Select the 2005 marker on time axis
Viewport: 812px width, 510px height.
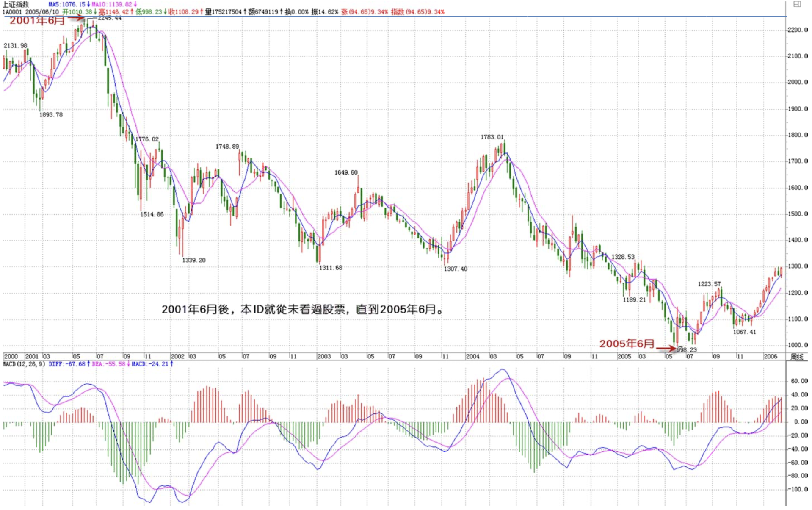pyautogui.click(x=624, y=356)
